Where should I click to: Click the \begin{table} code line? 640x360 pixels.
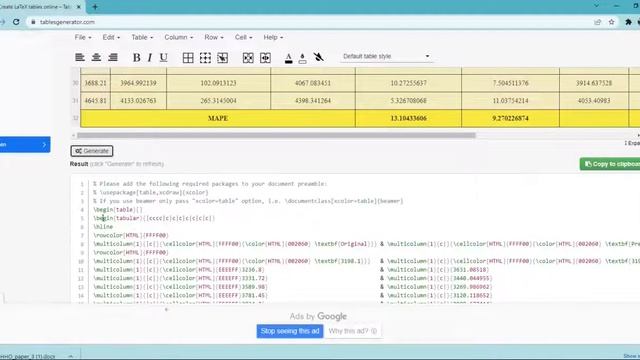[118, 210]
